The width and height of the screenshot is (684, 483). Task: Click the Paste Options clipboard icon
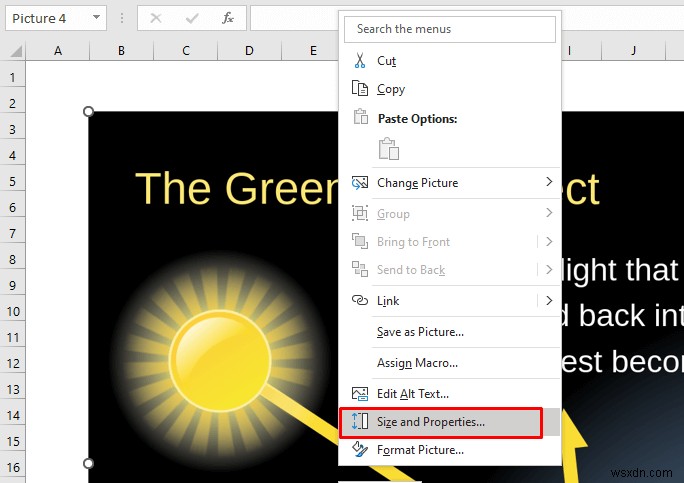click(x=361, y=116)
